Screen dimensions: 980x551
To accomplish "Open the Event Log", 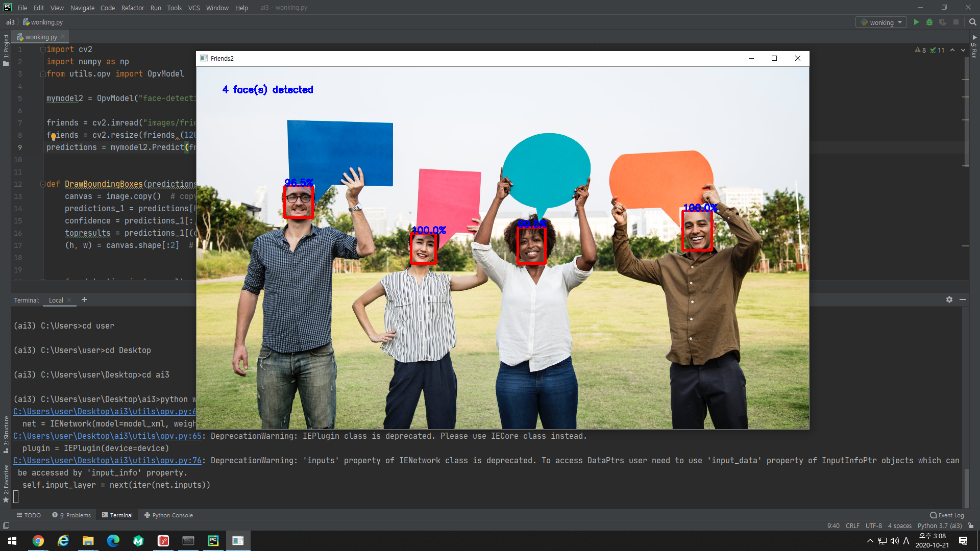I will (947, 515).
